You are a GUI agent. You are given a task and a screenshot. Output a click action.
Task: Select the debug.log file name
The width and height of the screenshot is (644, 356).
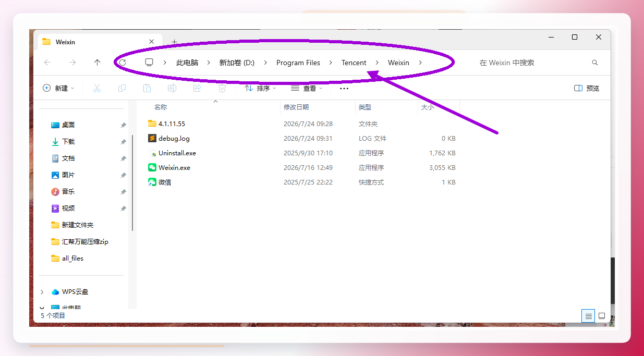174,139
